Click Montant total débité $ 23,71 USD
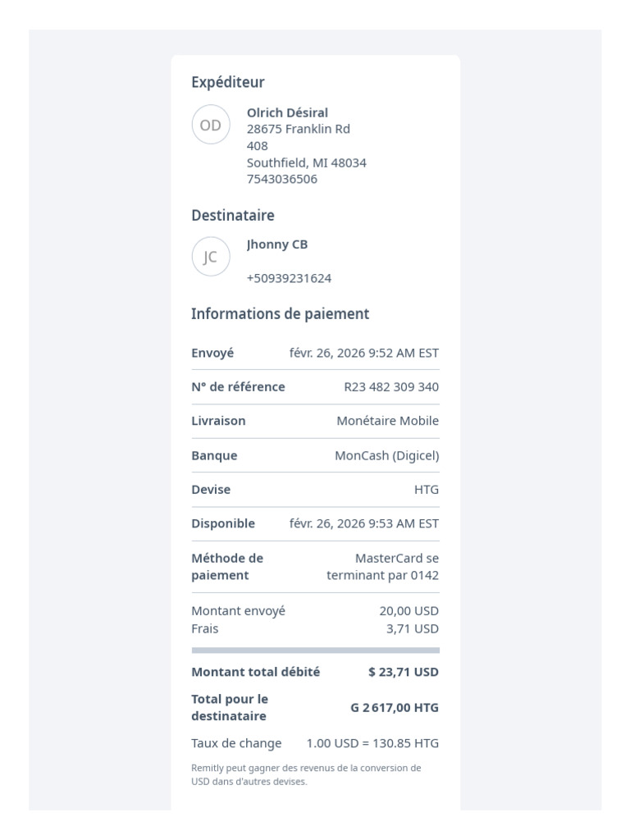Screen dimensions: 630x840 click(403, 672)
